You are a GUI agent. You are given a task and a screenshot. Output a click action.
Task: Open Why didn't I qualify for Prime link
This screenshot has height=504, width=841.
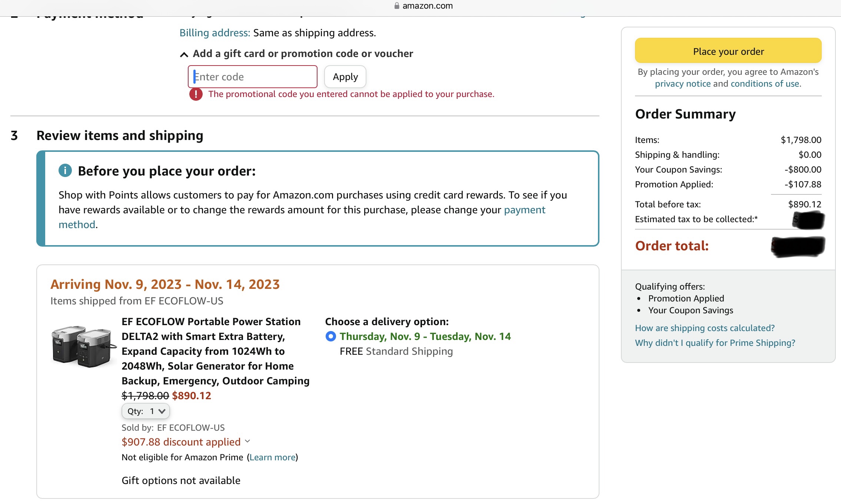tap(715, 343)
